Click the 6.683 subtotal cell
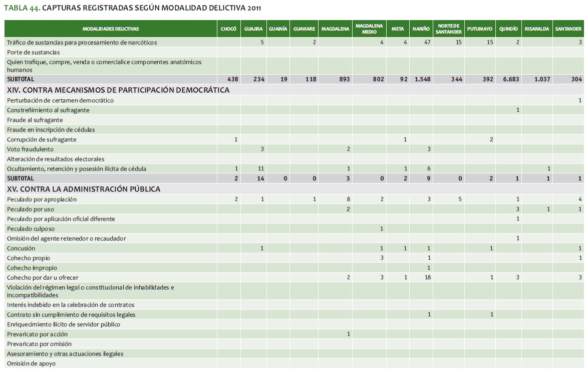This screenshot has width=588, height=371. (510, 79)
